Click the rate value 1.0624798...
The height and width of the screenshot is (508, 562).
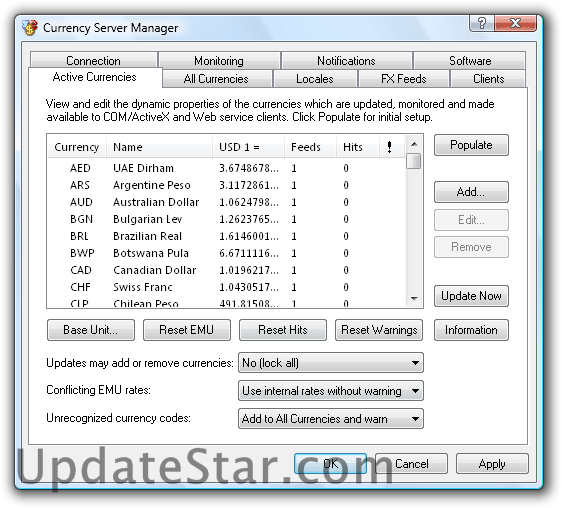pos(249,202)
